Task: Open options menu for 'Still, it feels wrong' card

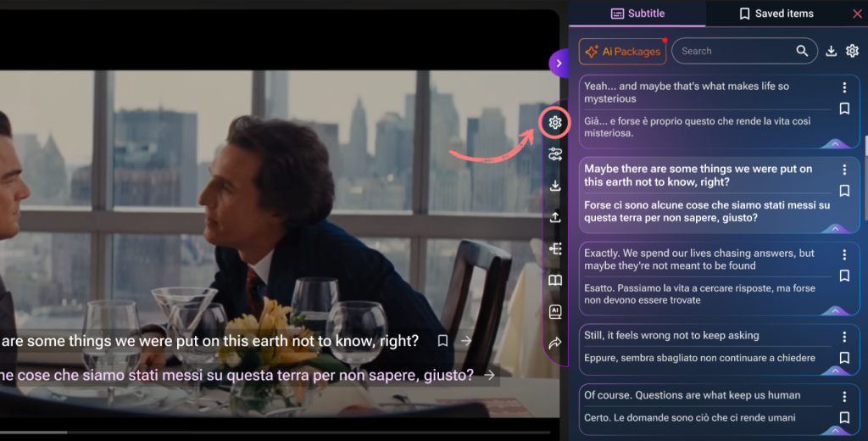Action: [x=844, y=337]
